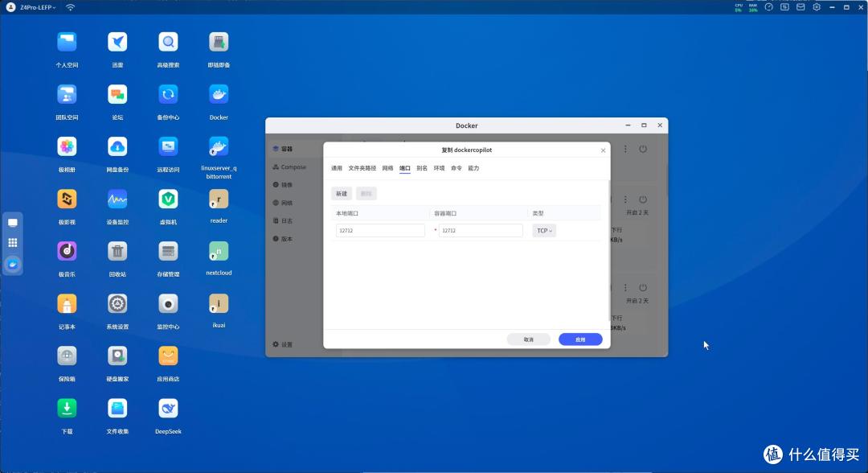The width and height of the screenshot is (868, 473).
Task: Launch the 迅雷 app icon
Action: (117, 42)
